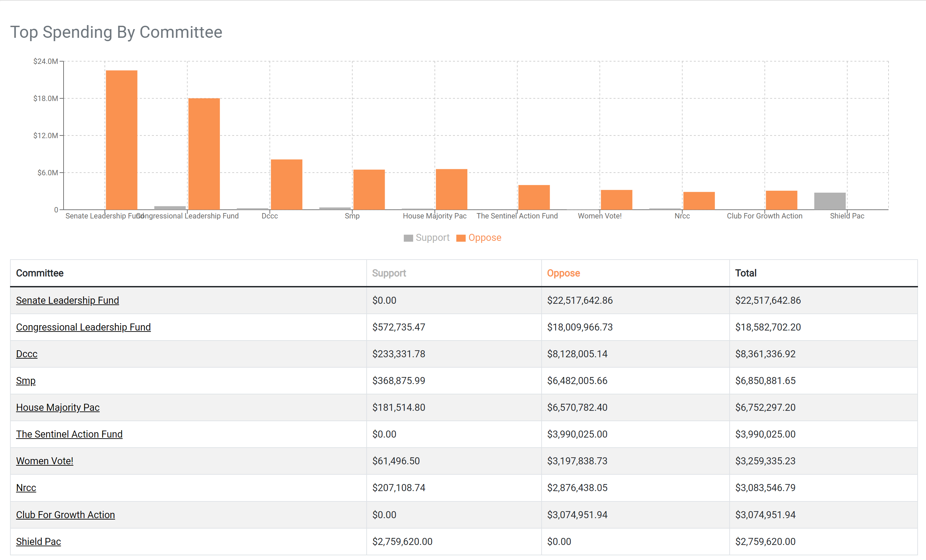The width and height of the screenshot is (926, 560).
Task: Open the Shield Pac link
Action: point(38,541)
